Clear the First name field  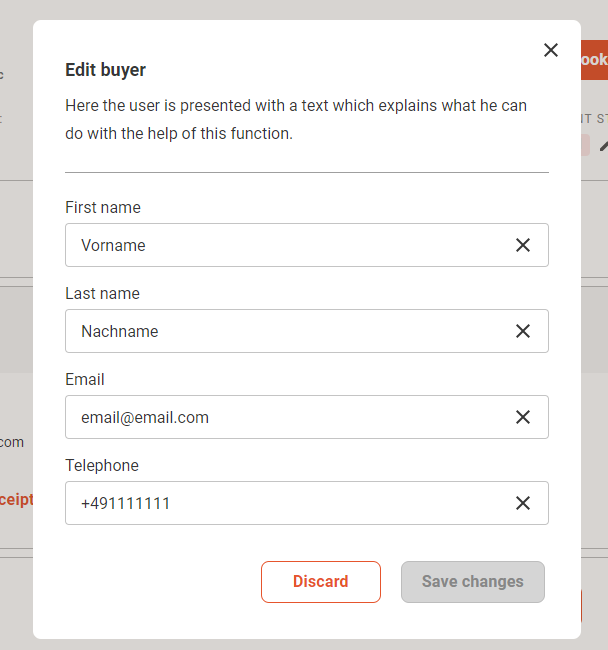[x=523, y=245]
